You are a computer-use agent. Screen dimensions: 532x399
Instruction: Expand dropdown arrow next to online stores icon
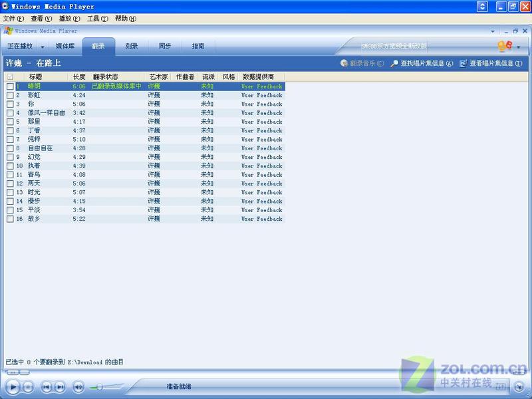pyautogui.click(x=519, y=47)
